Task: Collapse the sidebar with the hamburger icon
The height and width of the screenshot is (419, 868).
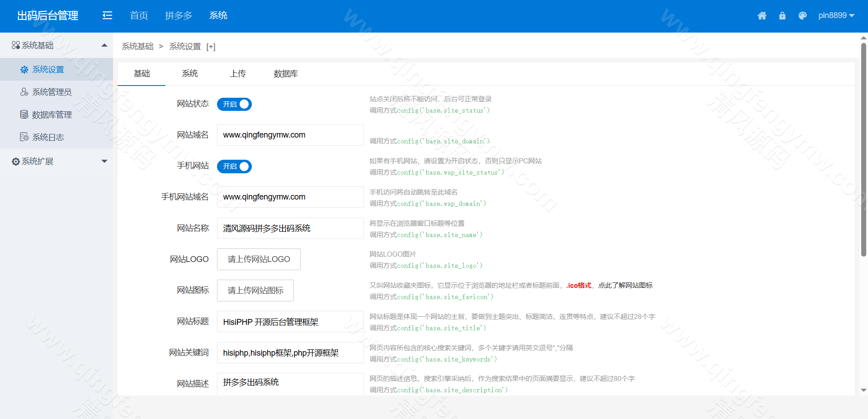Action: click(x=107, y=15)
